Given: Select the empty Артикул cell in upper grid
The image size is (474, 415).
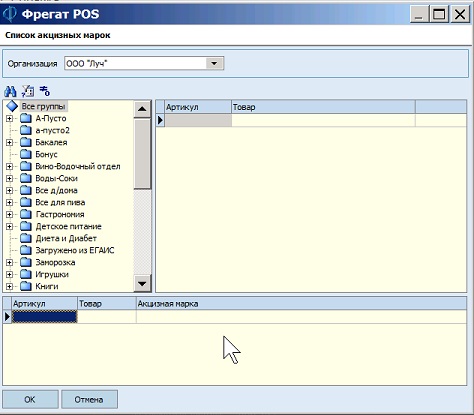Looking at the screenshot, I should tap(198, 120).
